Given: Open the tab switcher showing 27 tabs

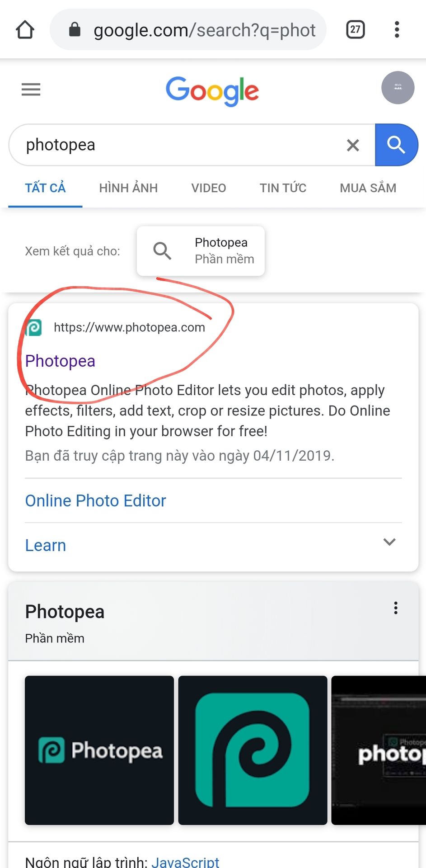Looking at the screenshot, I should point(356,30).
